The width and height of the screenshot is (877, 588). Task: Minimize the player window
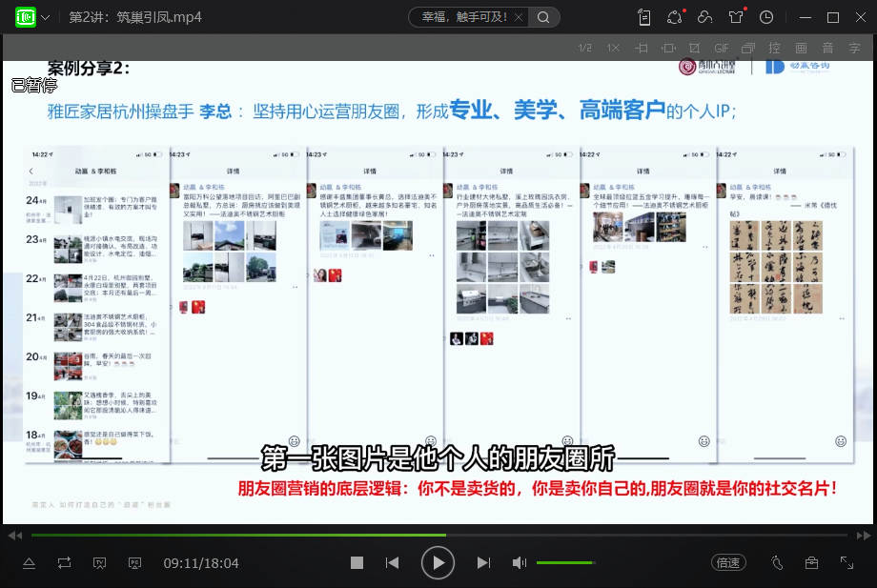pos(806,18)
